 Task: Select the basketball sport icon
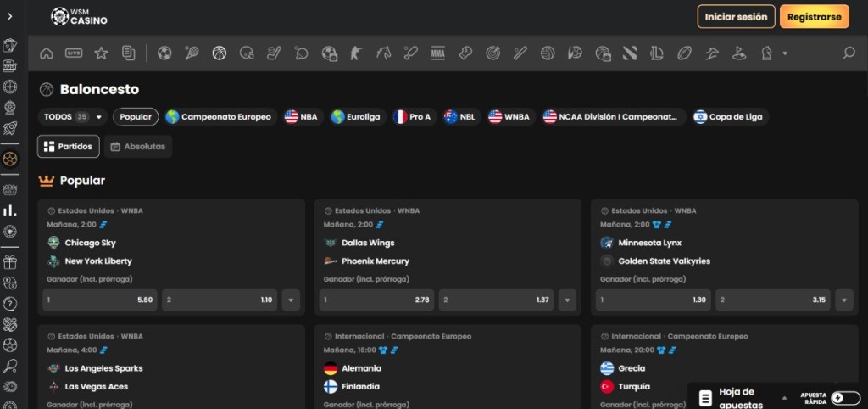[220, 53]
